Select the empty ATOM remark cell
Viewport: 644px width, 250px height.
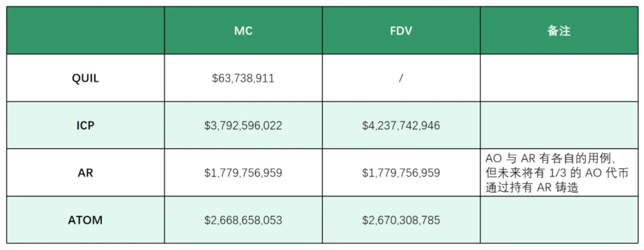559,220
